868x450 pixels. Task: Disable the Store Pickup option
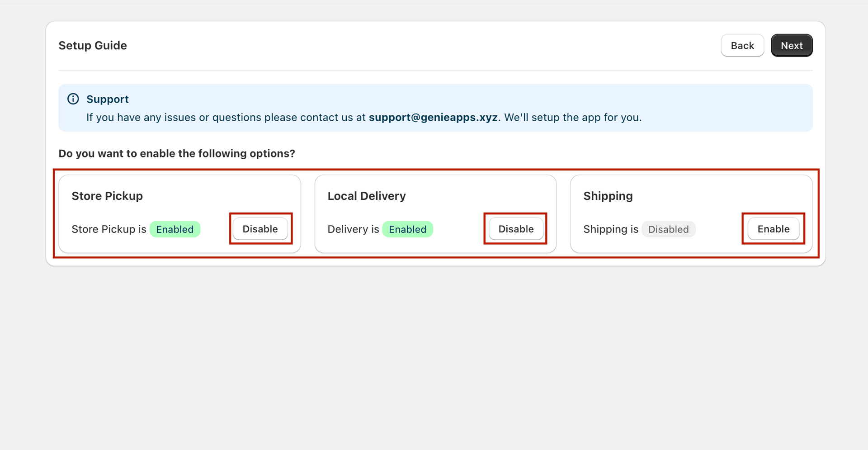tap(260, 229)
